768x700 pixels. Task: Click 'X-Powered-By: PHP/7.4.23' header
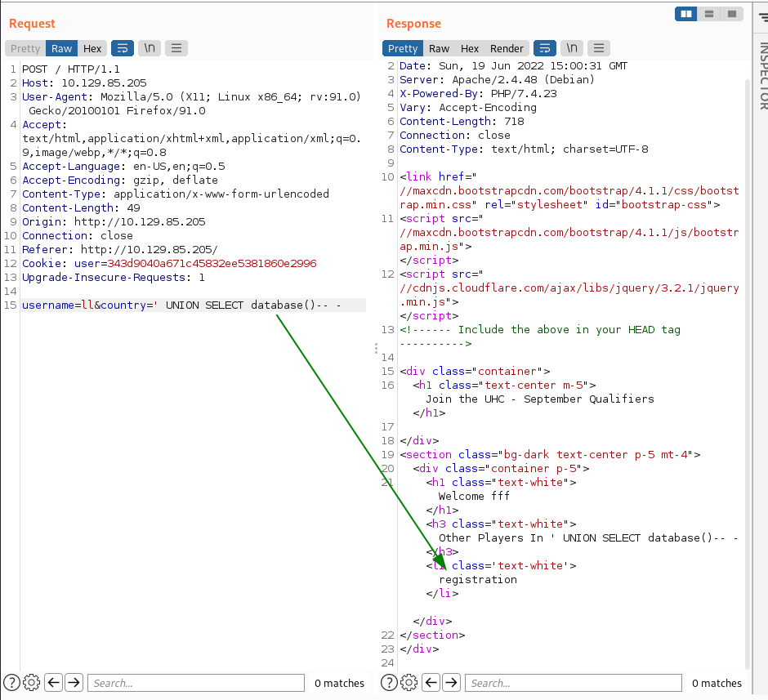(x=479, y=93)
